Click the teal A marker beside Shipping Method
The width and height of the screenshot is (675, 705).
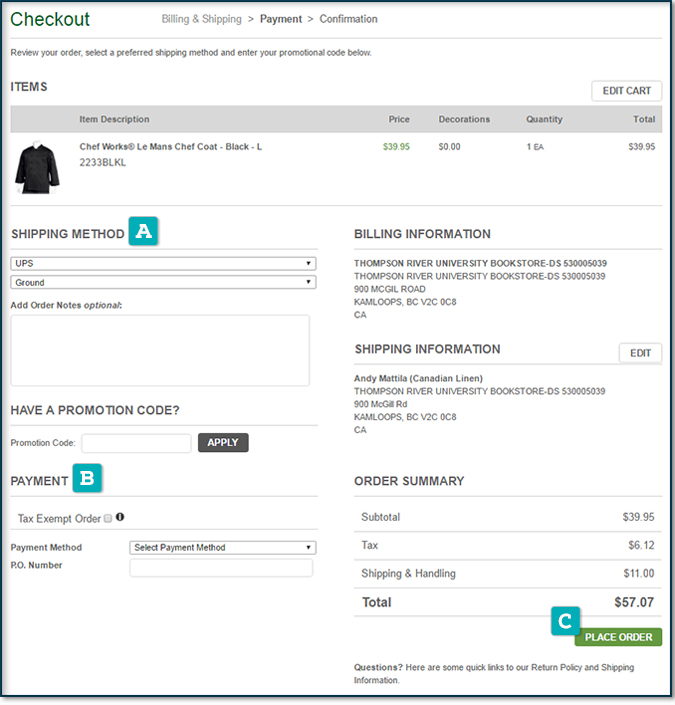click(x=144, y=232)
